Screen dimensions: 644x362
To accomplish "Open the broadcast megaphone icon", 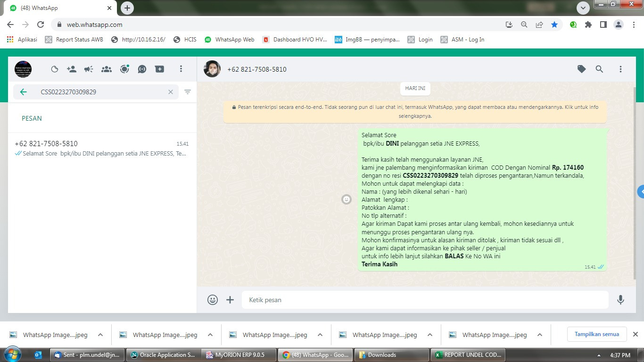I will coord(89,69).
